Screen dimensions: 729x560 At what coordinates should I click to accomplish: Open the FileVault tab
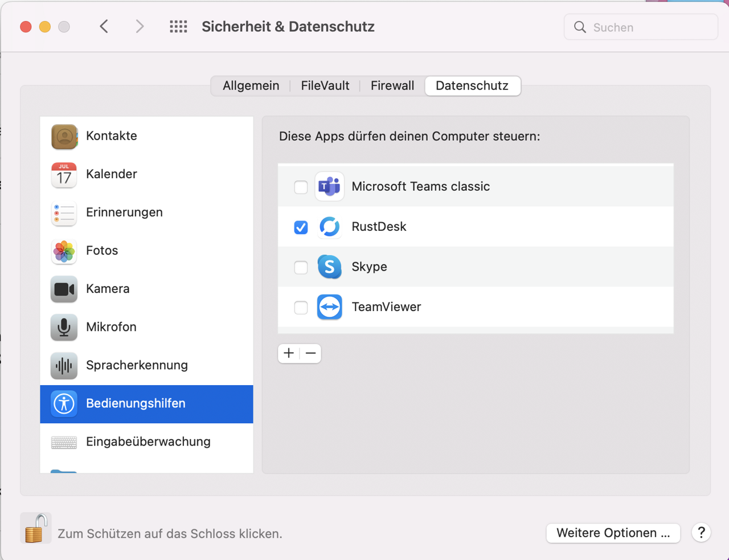pyautogui.click(x=325, y=86)
